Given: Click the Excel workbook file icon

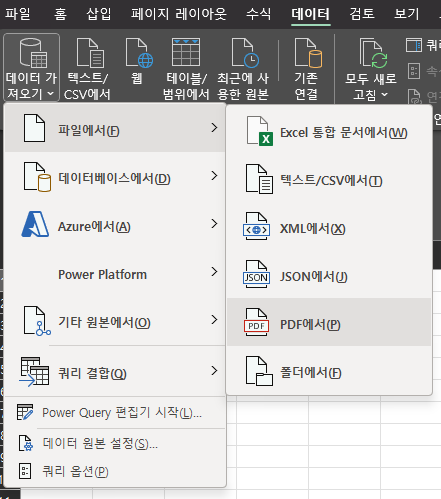Looking at the screenshot, I should pos(259,131).
